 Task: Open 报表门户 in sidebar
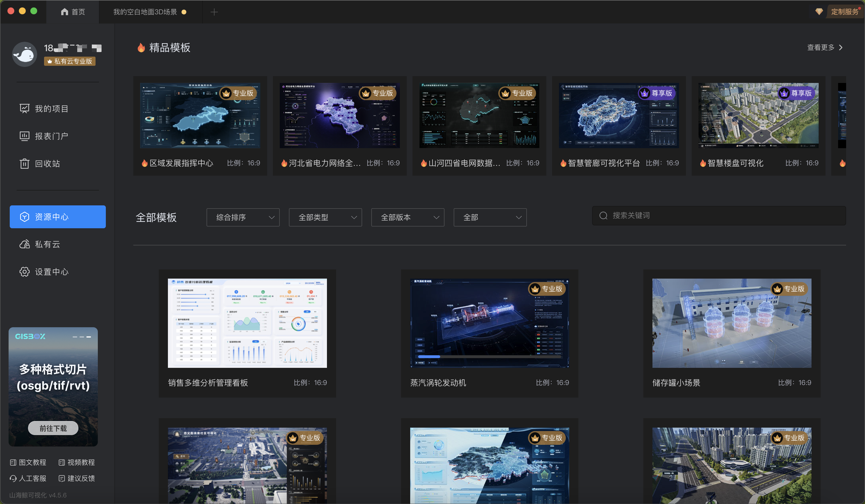point(58,136)
